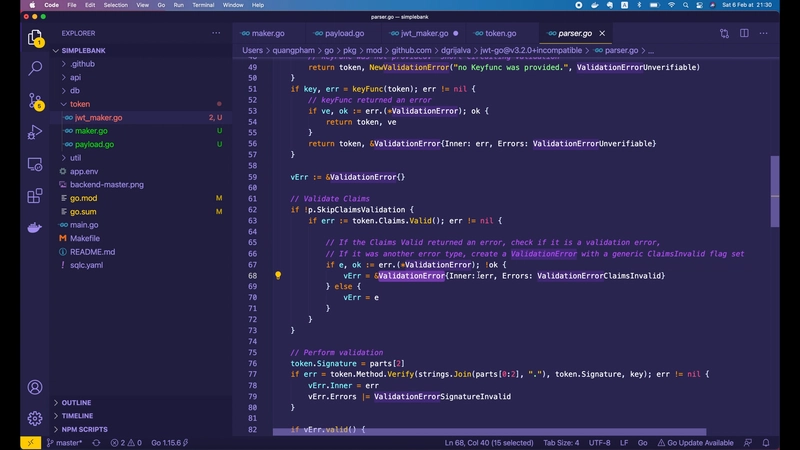Viewport: 800px width, 450px height.
Task: Expand the OUTLINE section
Action: click(x=77, y=403)
